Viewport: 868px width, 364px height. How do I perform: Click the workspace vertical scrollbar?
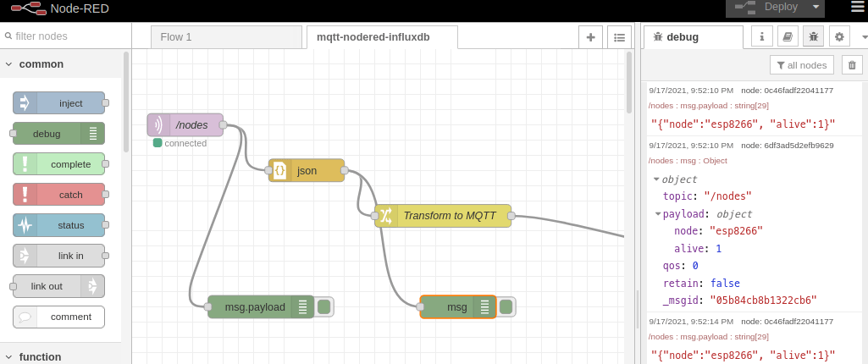tap(628, 82)
